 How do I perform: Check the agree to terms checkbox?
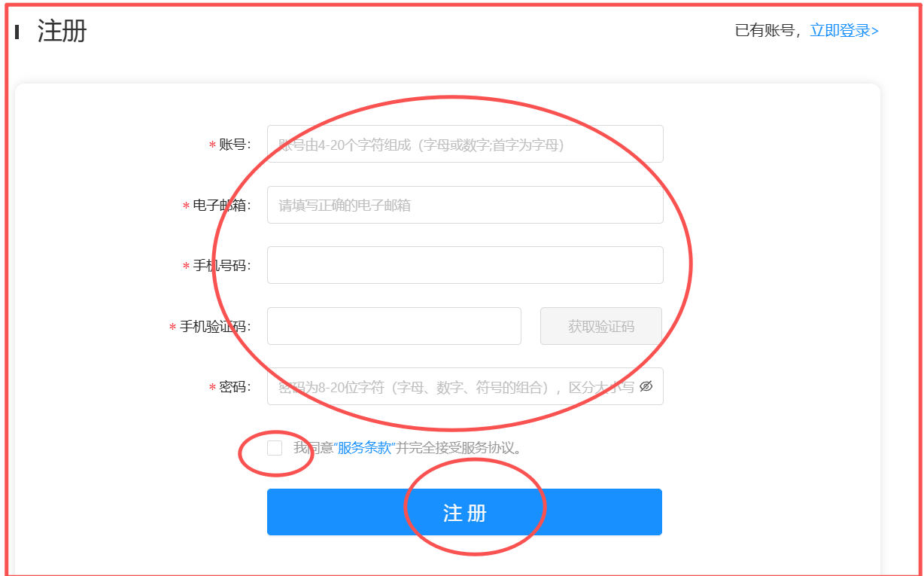coord(275,448)
